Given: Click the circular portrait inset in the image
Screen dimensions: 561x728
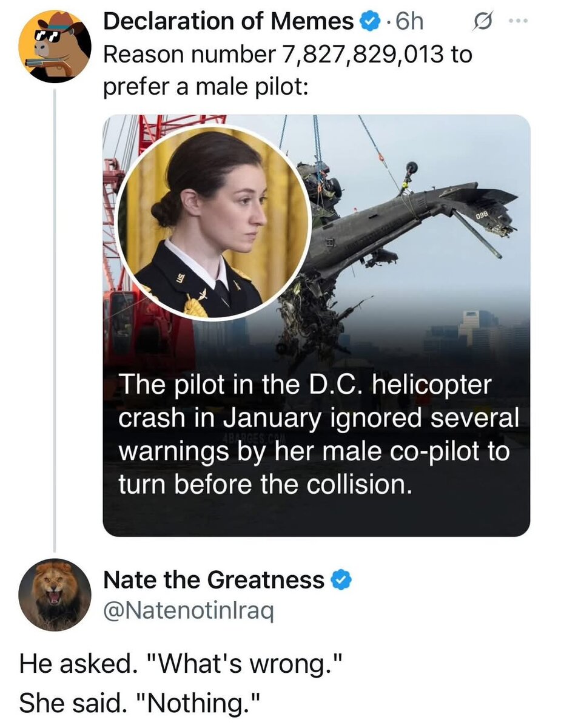Looking at the screenshot, I should pos(213,223).
